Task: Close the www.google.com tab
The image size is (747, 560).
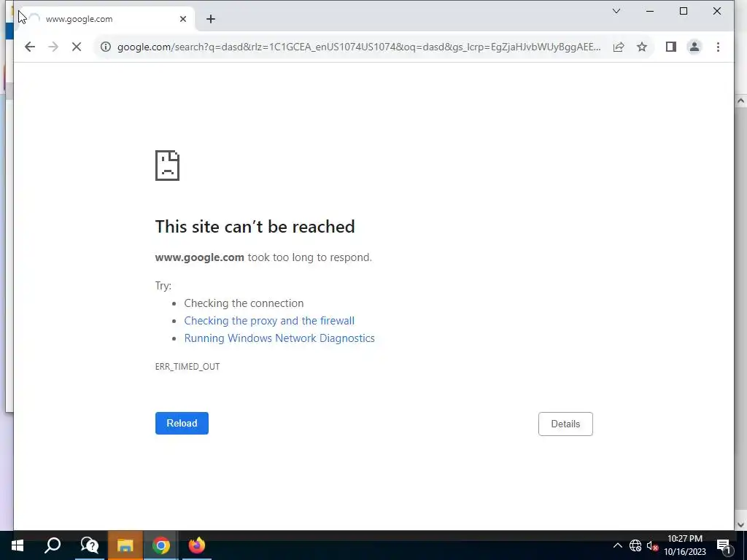Action: tap(183, 19)
